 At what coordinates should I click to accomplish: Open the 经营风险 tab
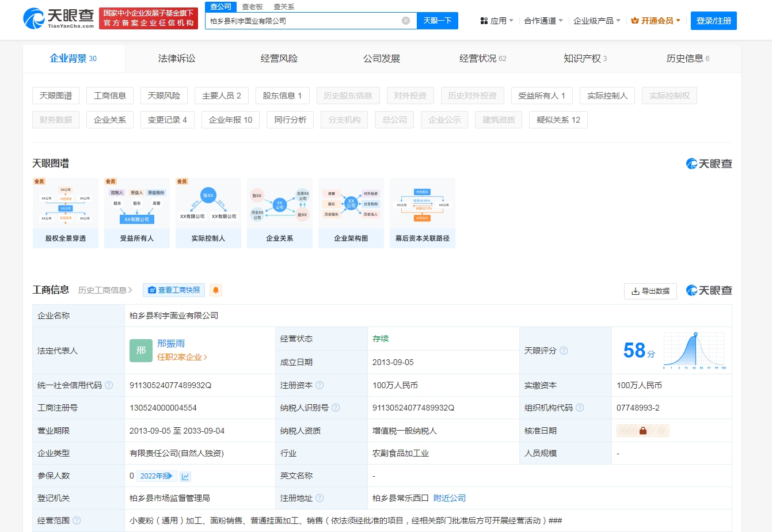(279, 58)
